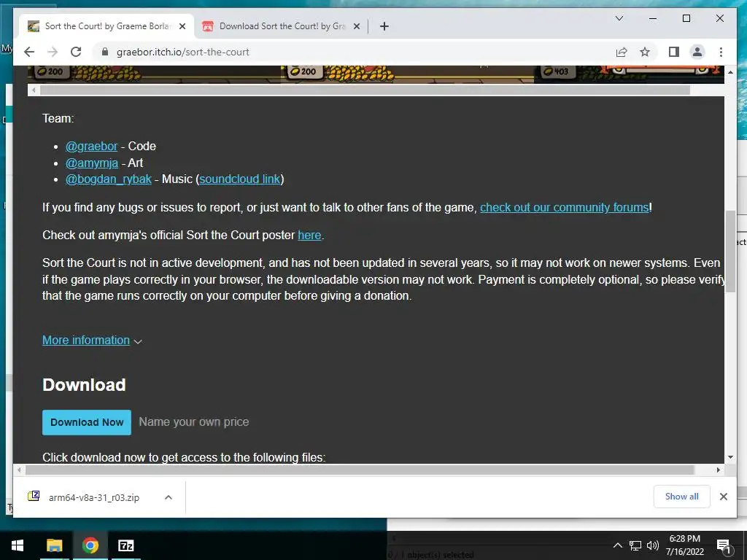This screenshot has height=560, width=747.
Task: View site info lock icon
Action: pyautogui.click(x=105, y=52)
